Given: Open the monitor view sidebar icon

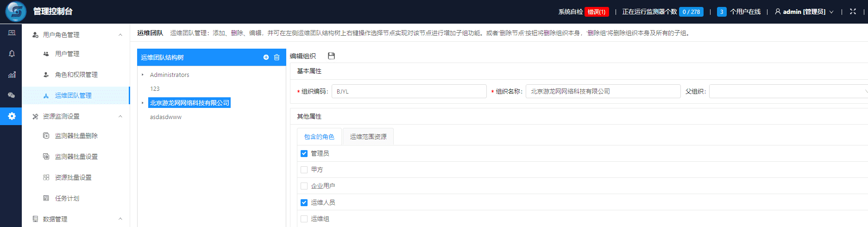Looking at the screenshot, I should (12, 33).
